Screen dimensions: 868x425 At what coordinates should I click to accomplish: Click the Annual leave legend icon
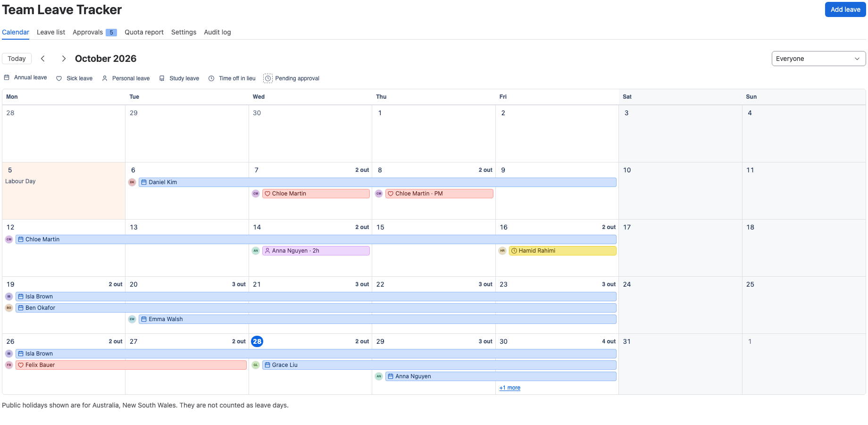pos(7,77)
